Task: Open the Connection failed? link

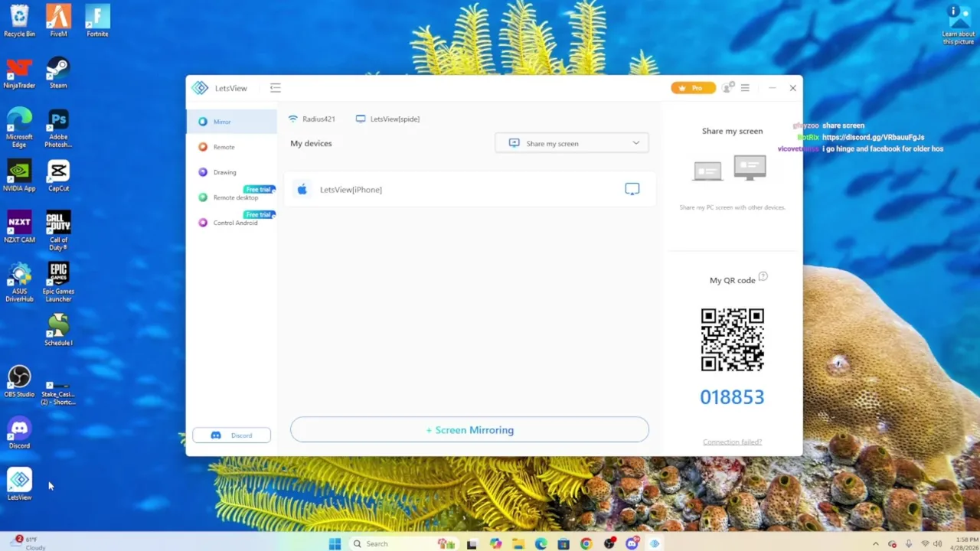Action: pos(732,442)
